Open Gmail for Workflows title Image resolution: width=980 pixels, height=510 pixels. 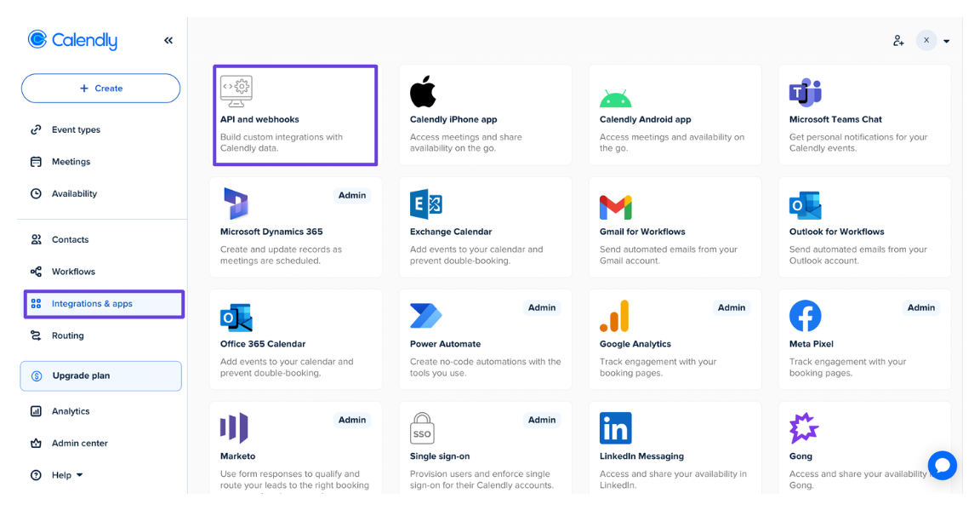pos(642,232)
